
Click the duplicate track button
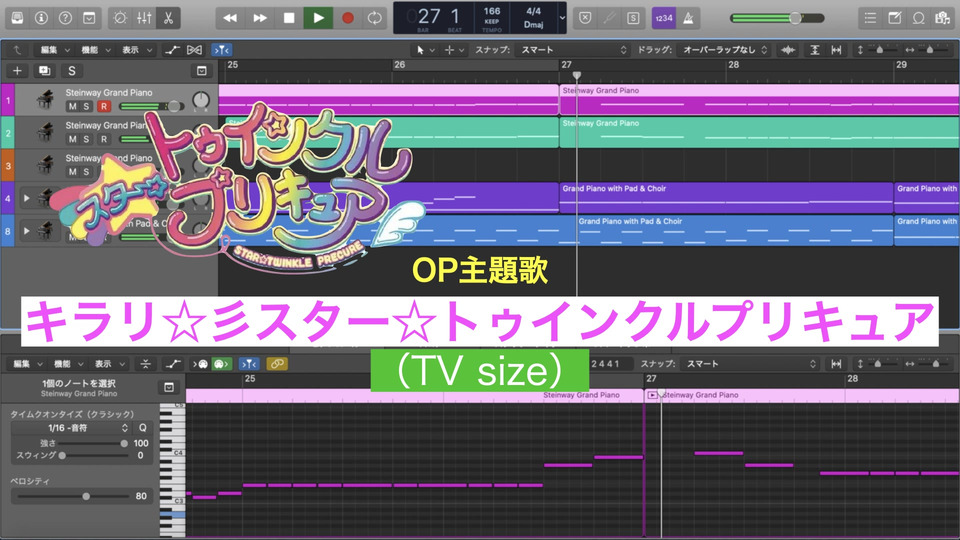click(44, 71)
